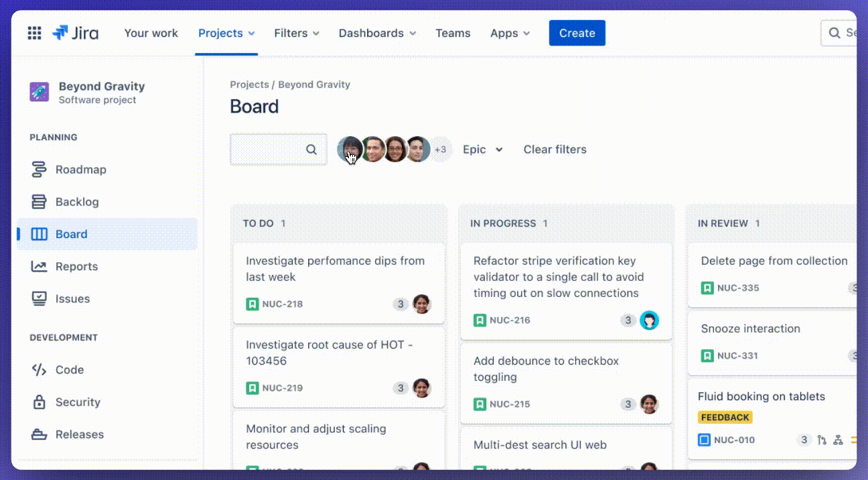868x480 pixels.
Task: Click the Jira logo
Action: pos(76,33)
